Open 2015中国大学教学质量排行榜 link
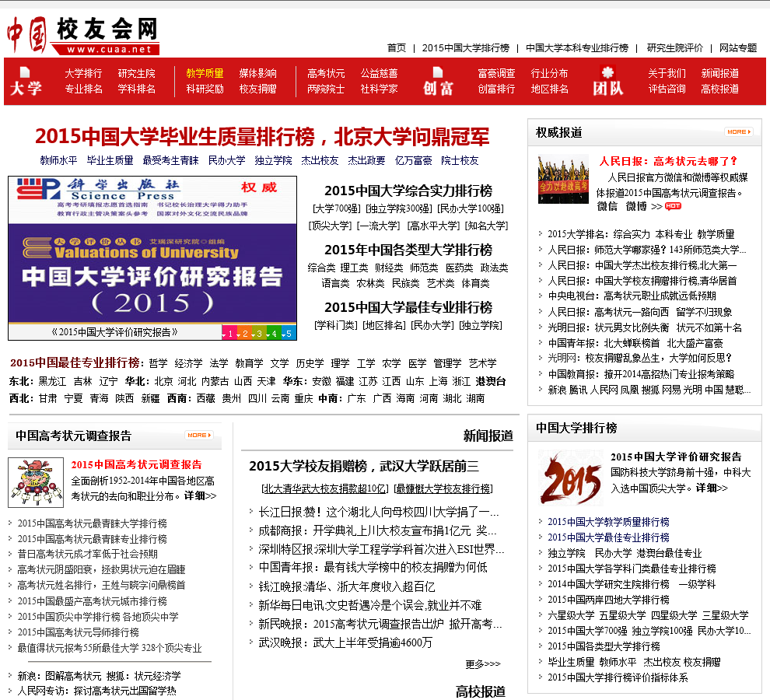The image size is (770, 700). (608, 522)
